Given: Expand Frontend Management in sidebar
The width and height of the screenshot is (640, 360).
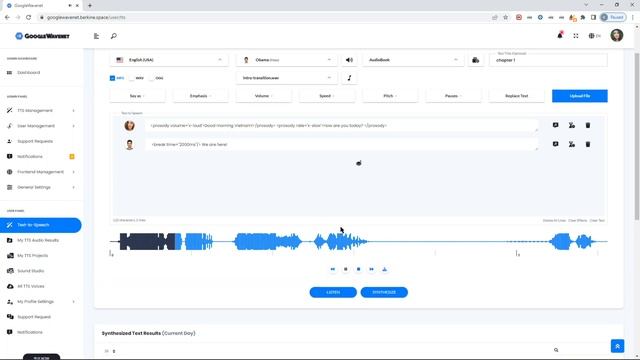Looking at the screenshot, I should tap(41, 172).
